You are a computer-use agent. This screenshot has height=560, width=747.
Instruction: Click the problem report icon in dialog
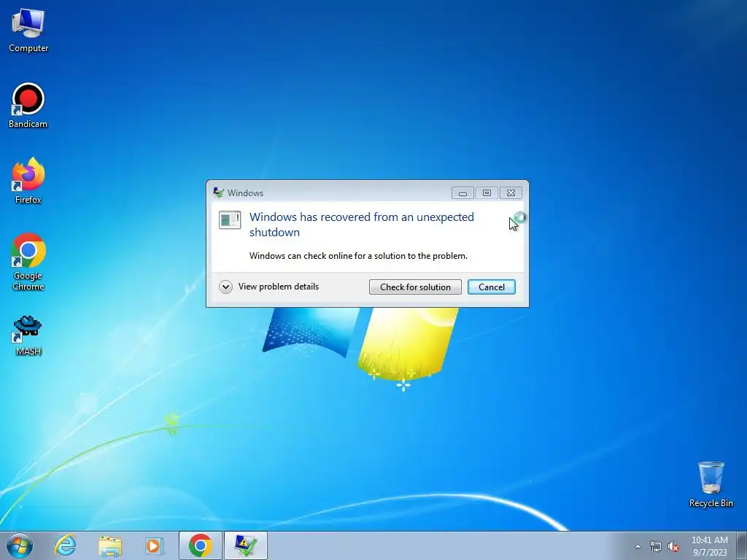[x=230, y=220]
